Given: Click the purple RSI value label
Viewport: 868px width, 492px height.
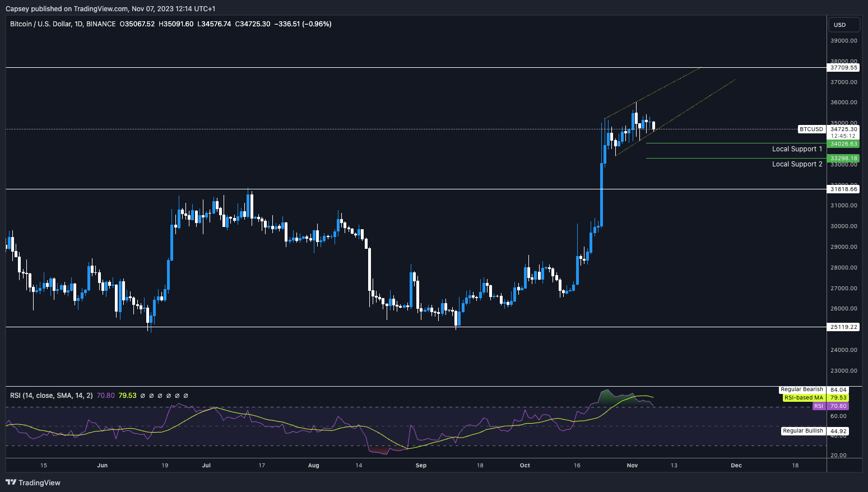Looking at the screenshot, I should pyautogui.click(x=819, y=406).
